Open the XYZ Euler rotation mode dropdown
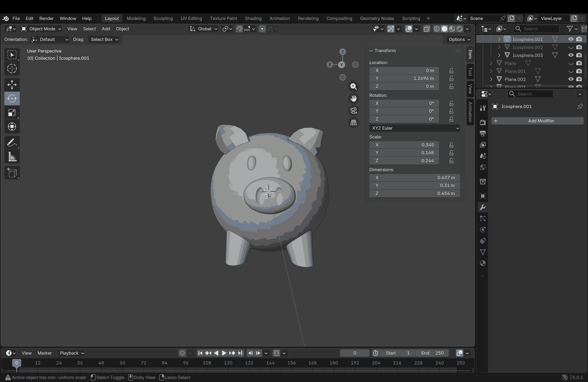The image size is (588, 382). tap(414, 128)
